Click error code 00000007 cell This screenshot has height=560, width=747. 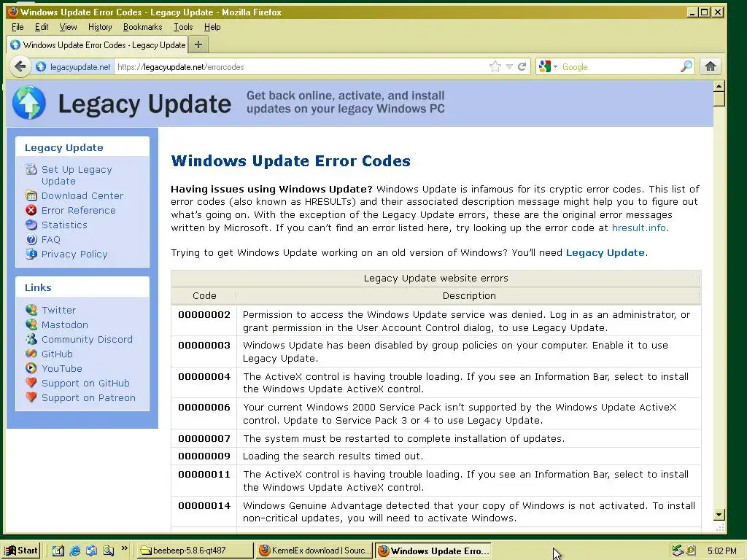pos(204,438)
